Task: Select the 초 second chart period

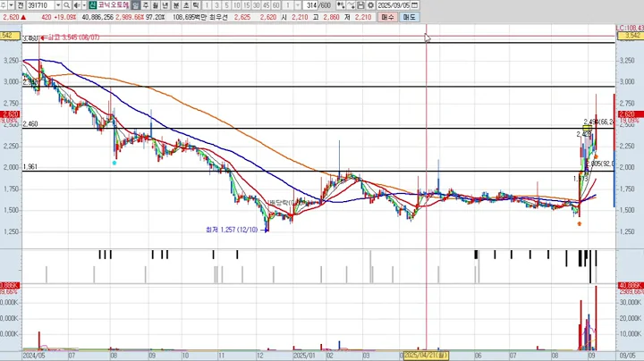Action: (x=186, y=5)
